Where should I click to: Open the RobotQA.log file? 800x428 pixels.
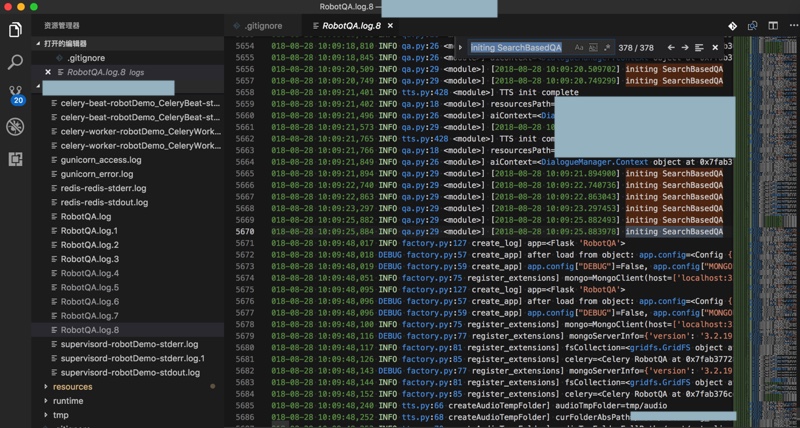tap(86, 217)
